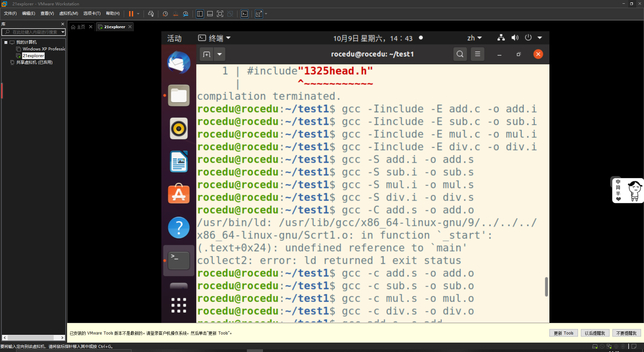This screenshot has height=352, width=644.
Task: Click the message log note icon
Action: (x=634, y=346)
